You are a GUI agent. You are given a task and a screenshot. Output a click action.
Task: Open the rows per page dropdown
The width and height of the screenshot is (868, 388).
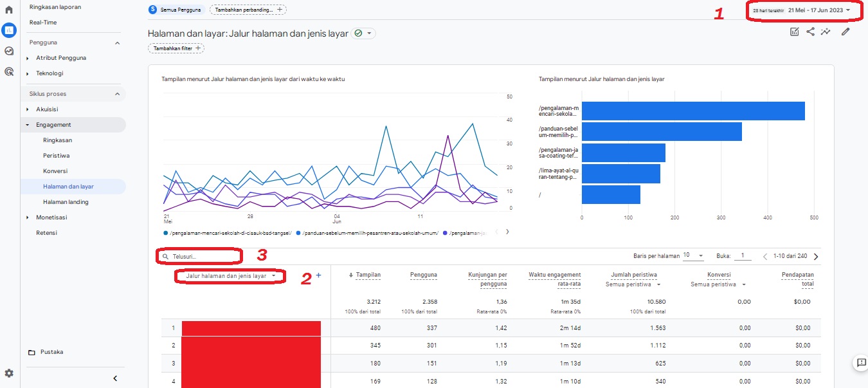click(x=693, y=255)
